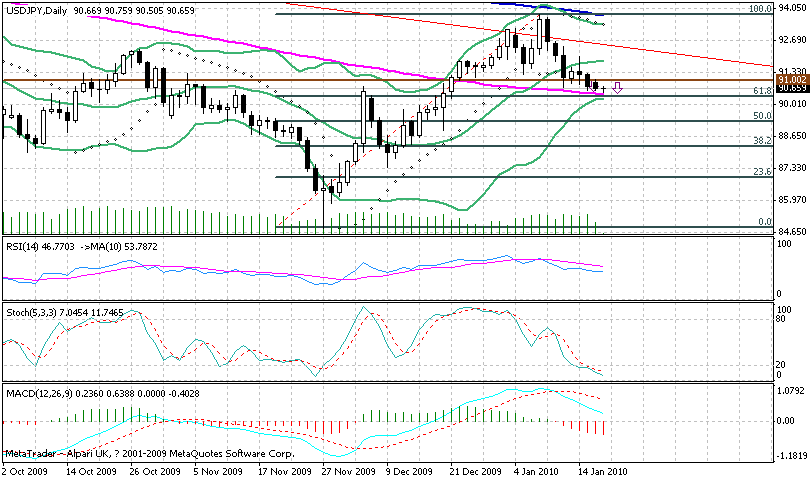This screenshot has width=811, height=479.
Task: Click the 14 Oct 2009 date label
Action: [x=92, y=471]
